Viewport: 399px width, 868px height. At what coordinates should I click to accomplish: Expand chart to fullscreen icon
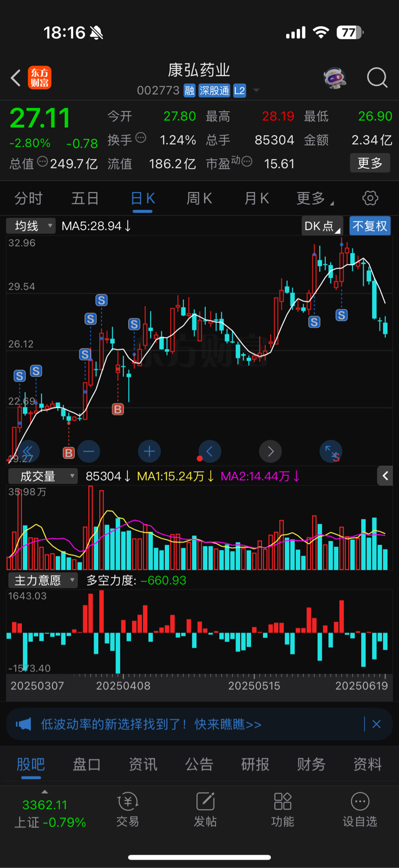click(331, 451)
